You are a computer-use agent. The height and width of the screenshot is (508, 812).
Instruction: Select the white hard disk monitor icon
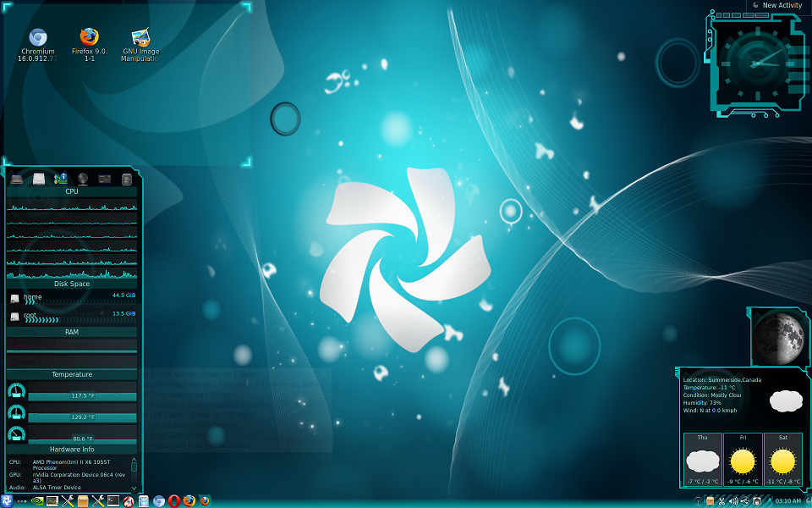pos(39,179)
